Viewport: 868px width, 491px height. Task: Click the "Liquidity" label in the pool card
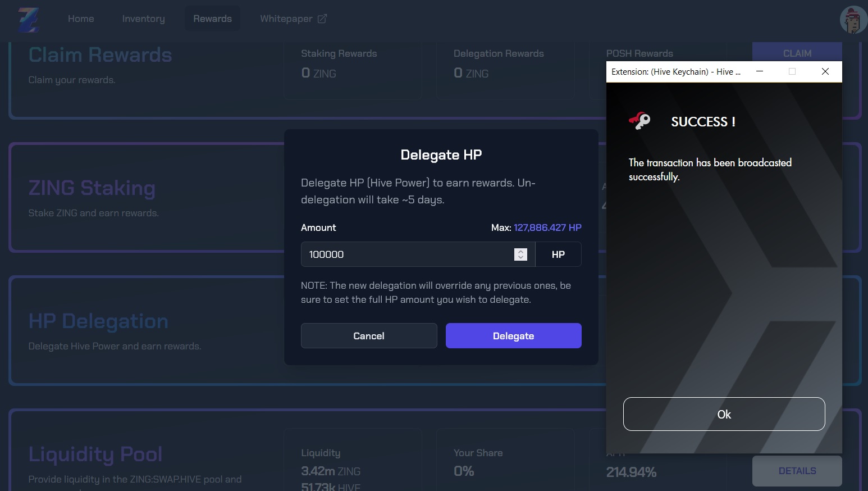[321, 453]
